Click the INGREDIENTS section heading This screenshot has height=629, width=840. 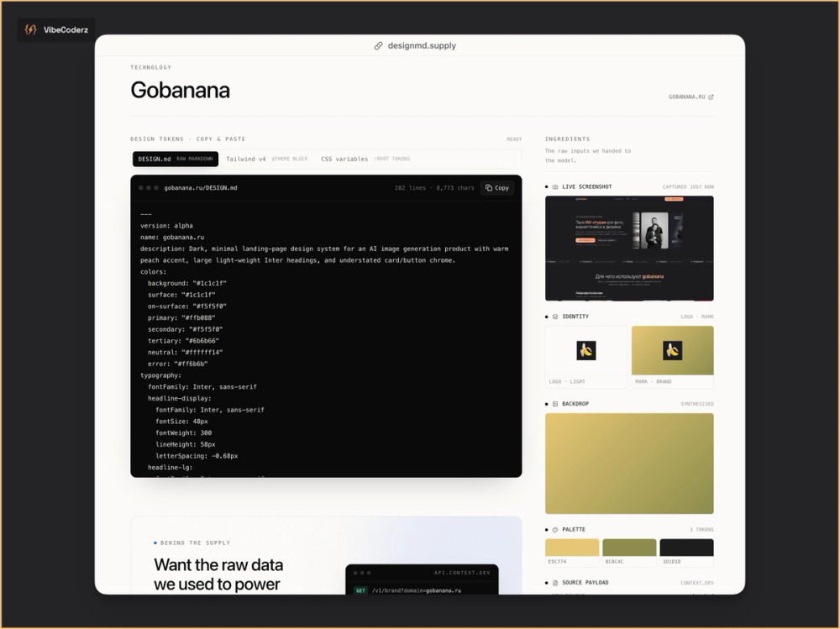(567, 139)
